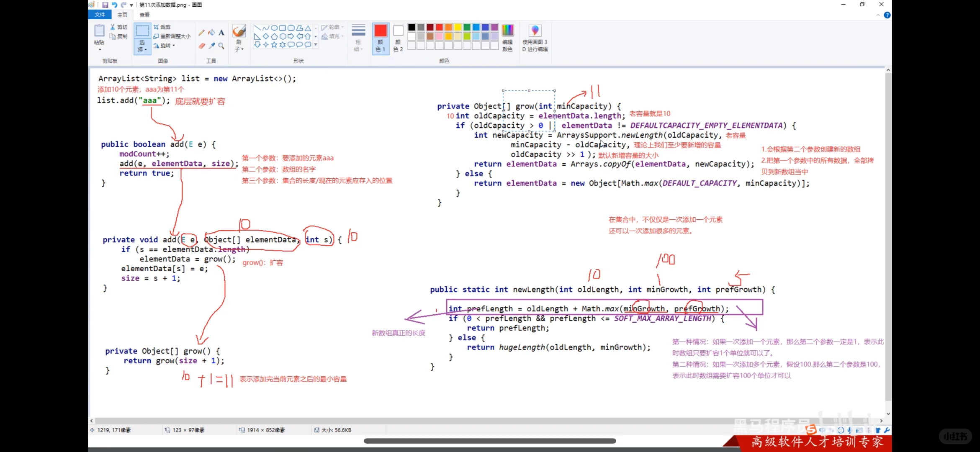Open the File (文件) menu
The width and height of the screenshot is (980, 452).
point(100,15)
